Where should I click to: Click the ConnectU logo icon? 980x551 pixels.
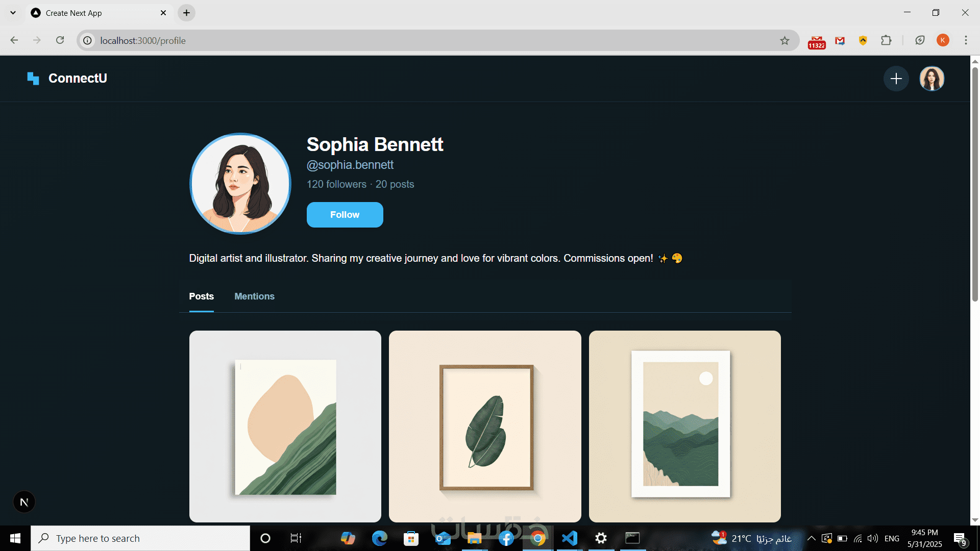(x=33, y=79)
